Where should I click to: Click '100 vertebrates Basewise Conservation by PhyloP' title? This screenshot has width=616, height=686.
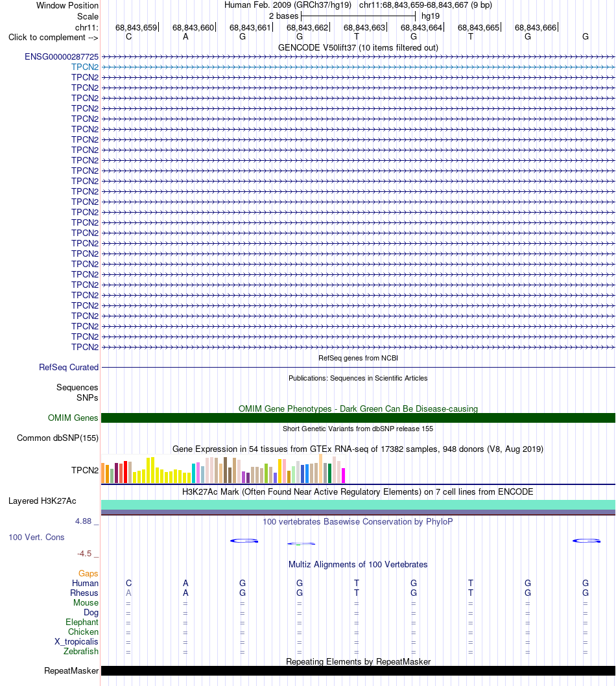coord(358,521)
